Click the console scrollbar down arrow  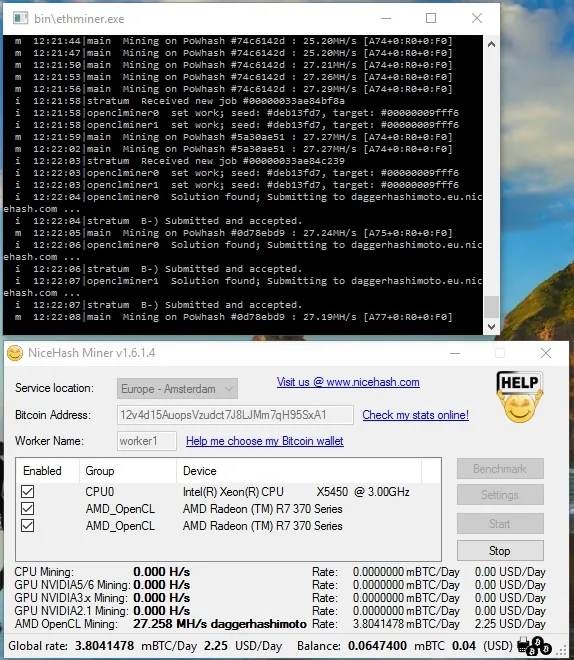coord(492,327)
